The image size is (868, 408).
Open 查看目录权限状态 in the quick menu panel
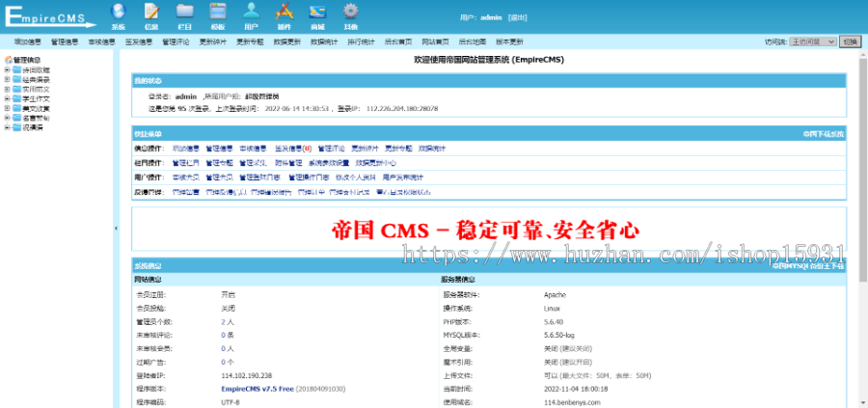click(403, 192)
